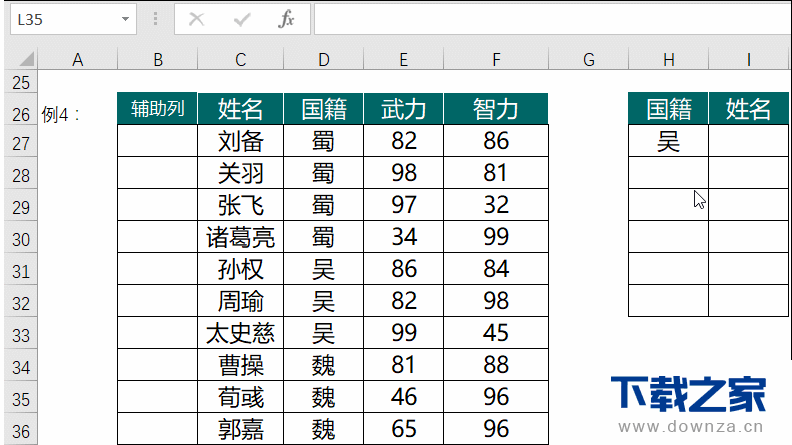The image size is (792, 445).
Task: Click 诸葛亮's 武力 value 34
Action: [x=404, y=237]
